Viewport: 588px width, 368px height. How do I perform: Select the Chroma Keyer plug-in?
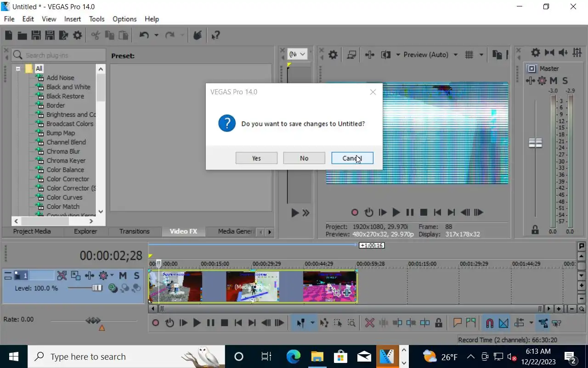[66, 161]
